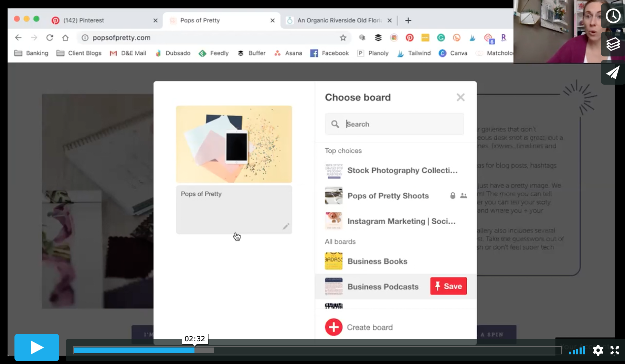625x364 pixels.
Task: Open the Client Blogs bookmarks folder
Action: tap(79, 53)
